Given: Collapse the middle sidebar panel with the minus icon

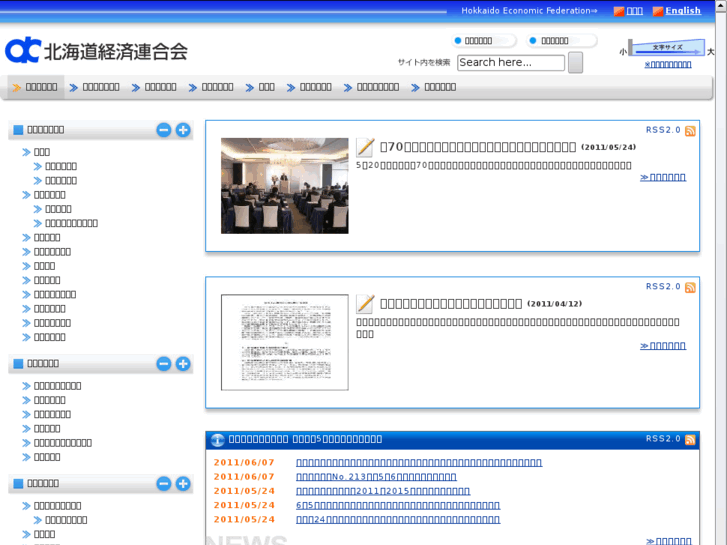Looking at the screenshot, I should [x=164, y=364].
